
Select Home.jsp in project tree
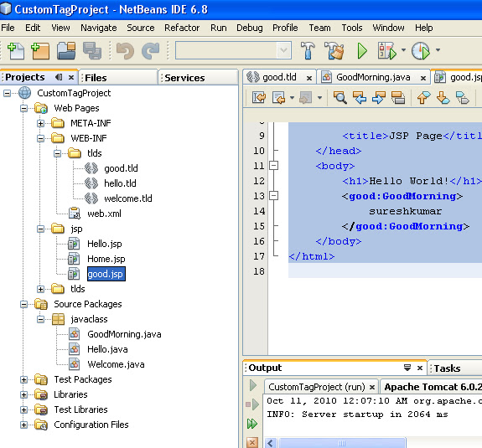click(106, 259)
